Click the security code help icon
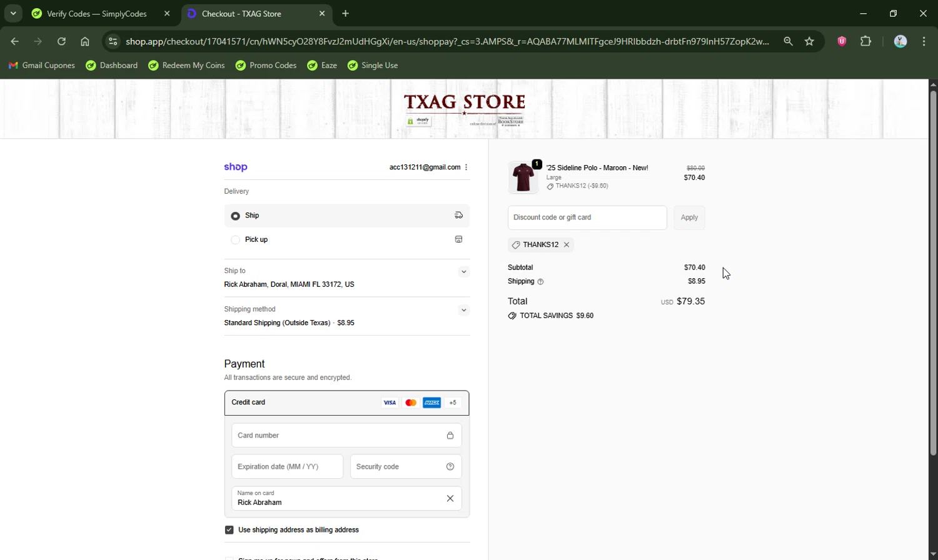This screenshot has width=938, height=560. (x=450, y=467)
